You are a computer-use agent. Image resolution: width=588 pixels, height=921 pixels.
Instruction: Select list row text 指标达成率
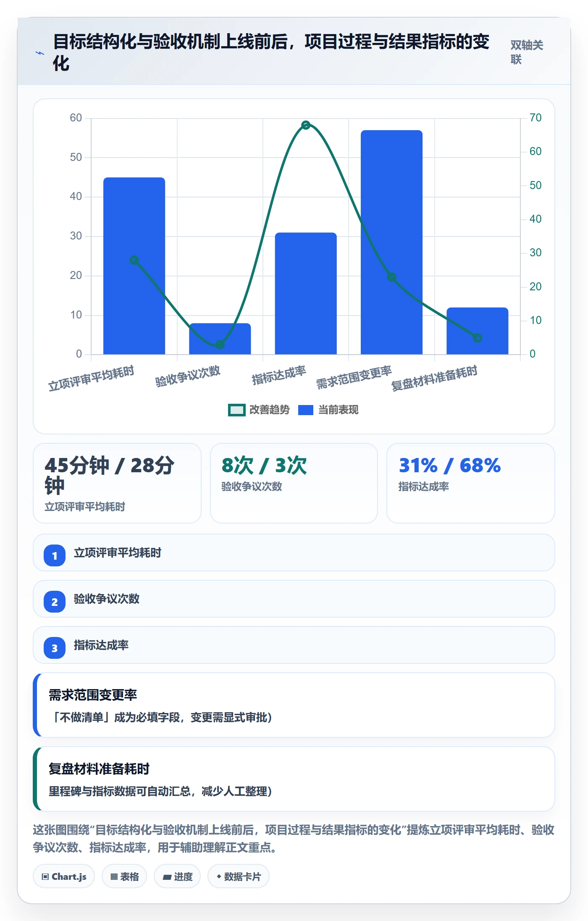pos(101,645)
